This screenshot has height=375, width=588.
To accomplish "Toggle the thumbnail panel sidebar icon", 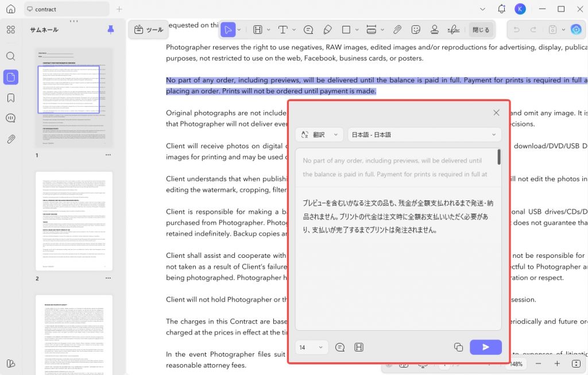I will pyautogui.click(x=11, y=78).
